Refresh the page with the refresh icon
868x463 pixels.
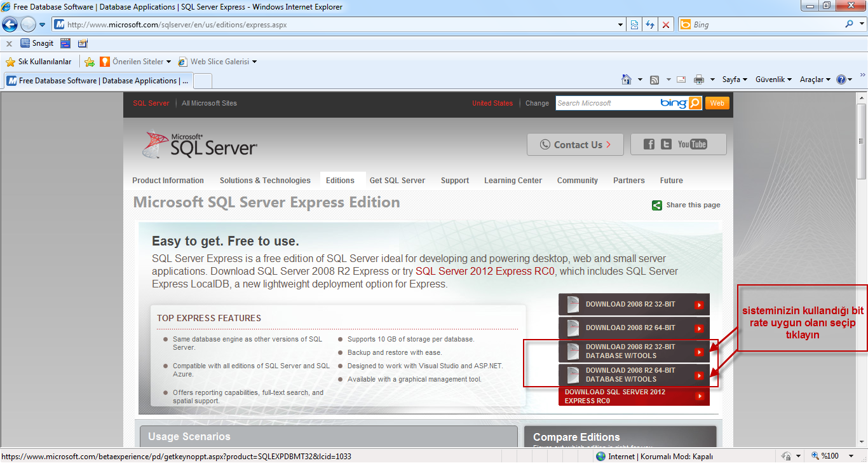[x=650, y=25]
